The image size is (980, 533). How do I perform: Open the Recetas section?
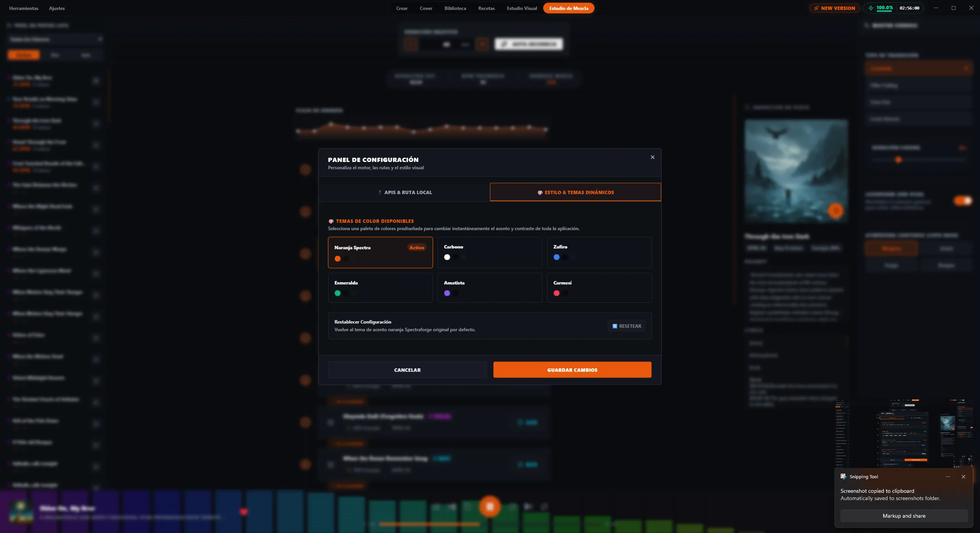coord(486,8)
